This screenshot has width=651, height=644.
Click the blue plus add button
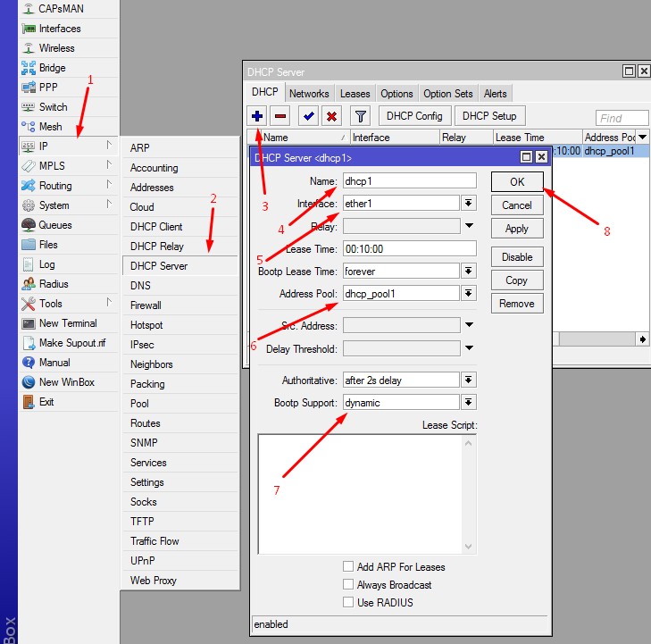coord(256,116)
